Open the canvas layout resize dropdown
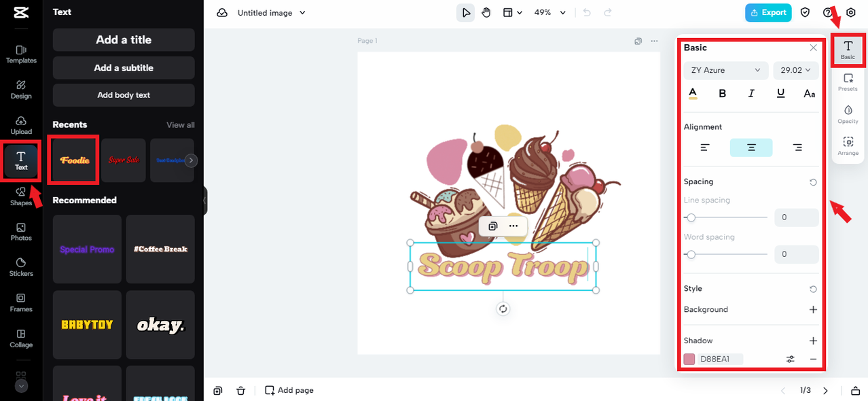 (512, 12)
